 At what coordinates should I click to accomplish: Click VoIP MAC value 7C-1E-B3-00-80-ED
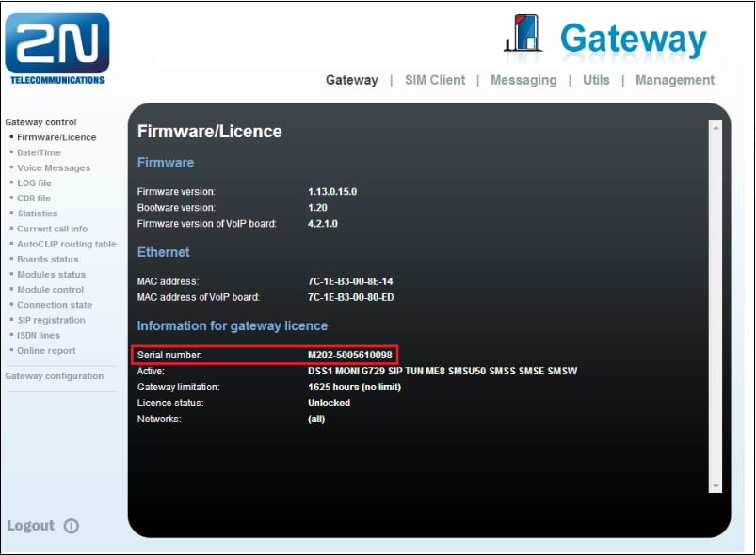[350, 297]
